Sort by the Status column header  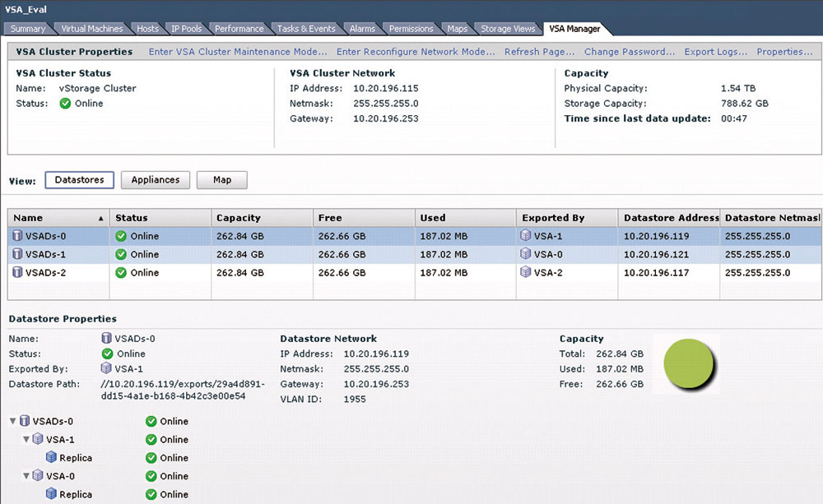pyautogui.click(x=160, y=218)
